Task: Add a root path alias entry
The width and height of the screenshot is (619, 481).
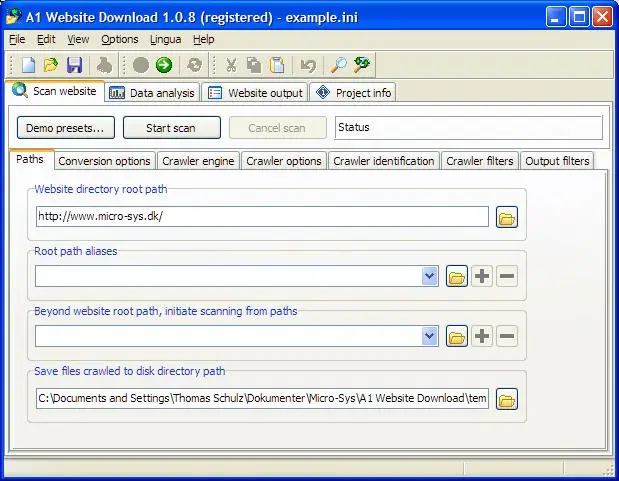Action: tap(482, 276)
